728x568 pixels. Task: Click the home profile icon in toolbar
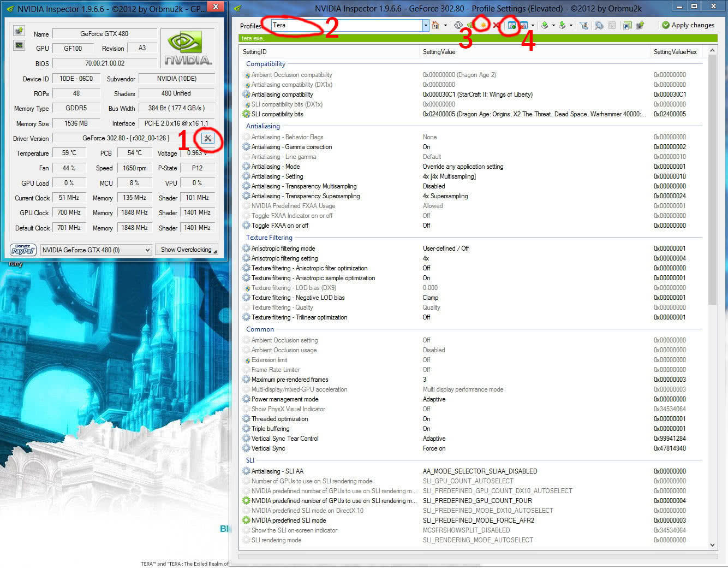435,25
